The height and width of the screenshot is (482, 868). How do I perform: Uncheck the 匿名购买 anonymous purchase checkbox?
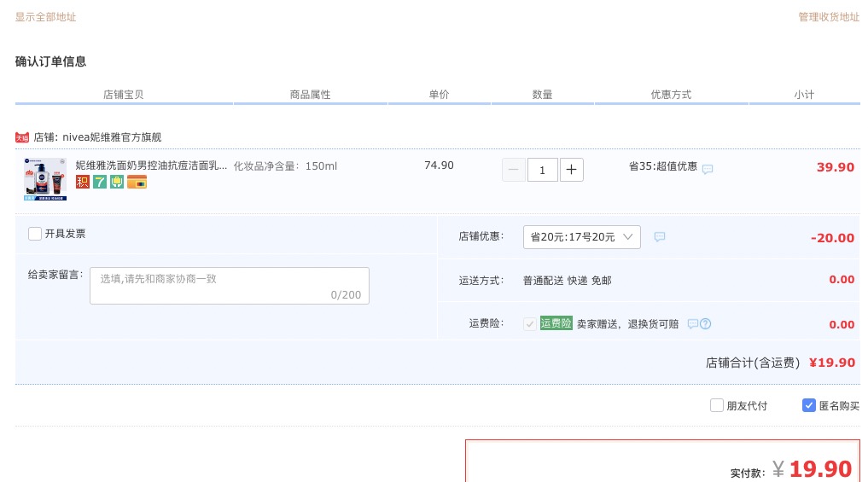click(x=809, y=405)
